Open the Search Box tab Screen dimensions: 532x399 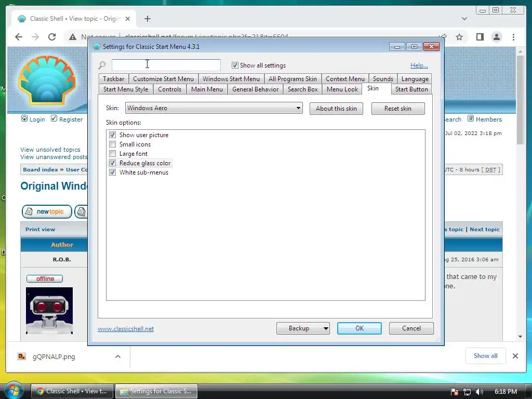[x=303, y=89]
